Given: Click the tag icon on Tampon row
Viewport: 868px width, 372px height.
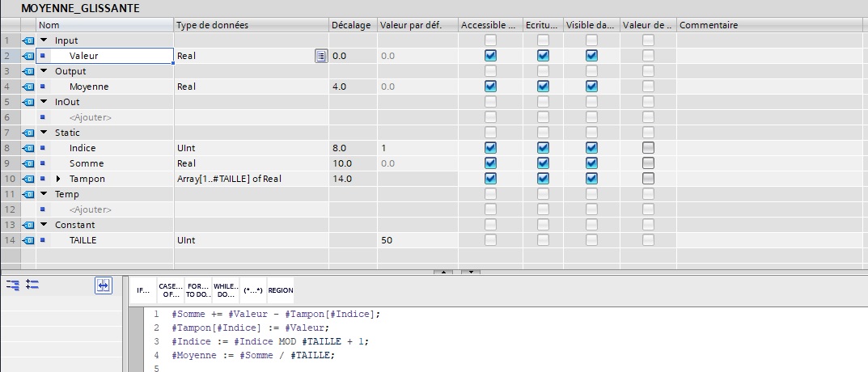Looking at the screenshot, I should tap(28, 179).
